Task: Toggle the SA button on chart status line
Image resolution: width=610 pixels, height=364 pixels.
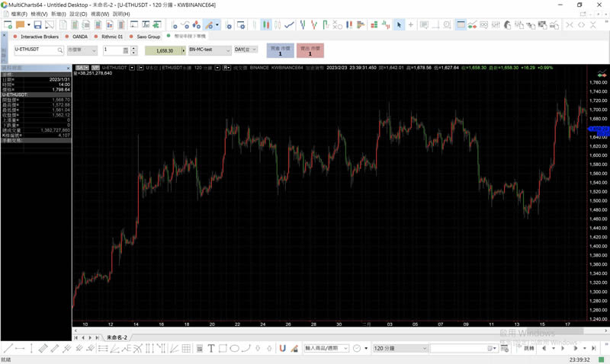Action: [80, 67]
